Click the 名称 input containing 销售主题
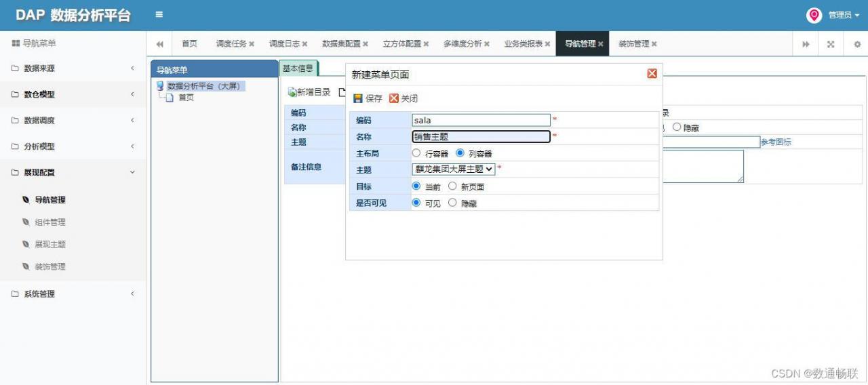Screen dimensions: 868x385 coord(481,136)
